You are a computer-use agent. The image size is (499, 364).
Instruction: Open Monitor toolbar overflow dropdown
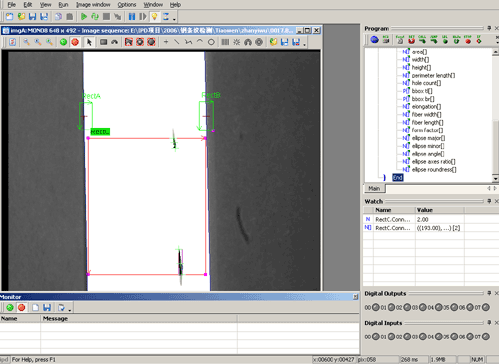click(70, 310)
